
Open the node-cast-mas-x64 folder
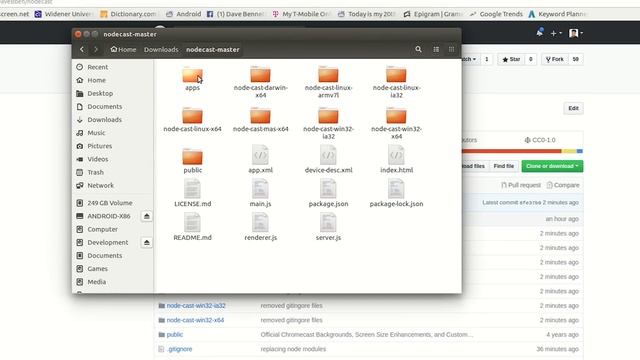coord(260,120)
